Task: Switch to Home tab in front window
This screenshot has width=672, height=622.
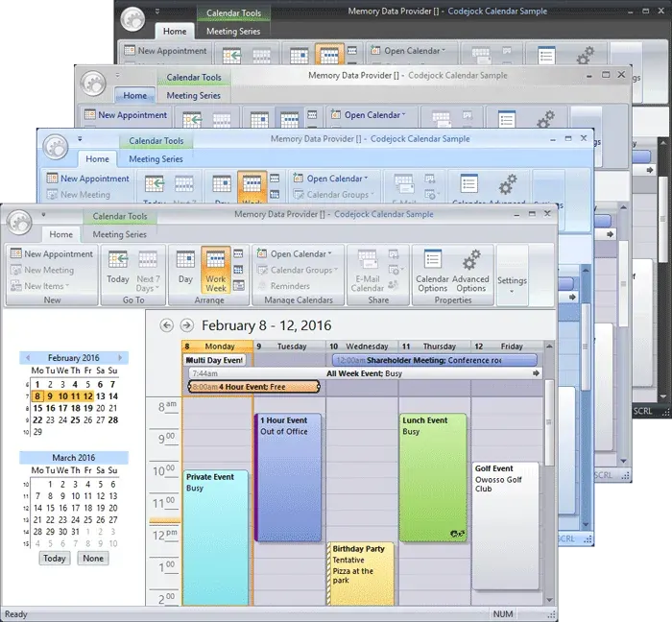Action: tap(60, 234)
